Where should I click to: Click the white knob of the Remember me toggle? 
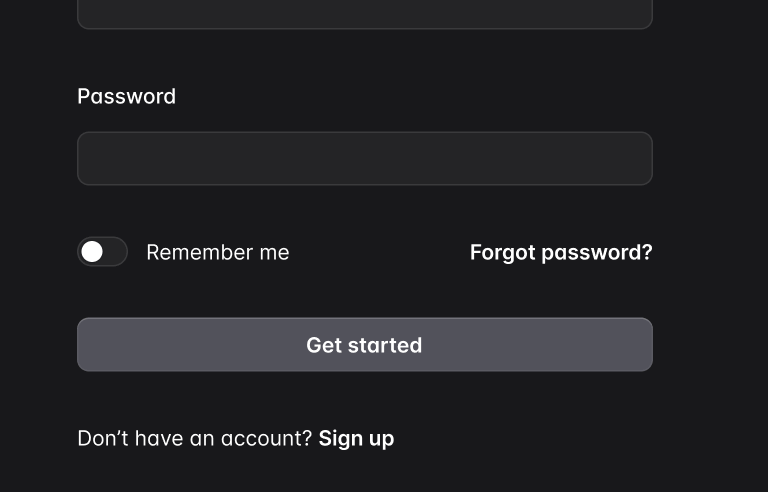(x=92, y=252)
